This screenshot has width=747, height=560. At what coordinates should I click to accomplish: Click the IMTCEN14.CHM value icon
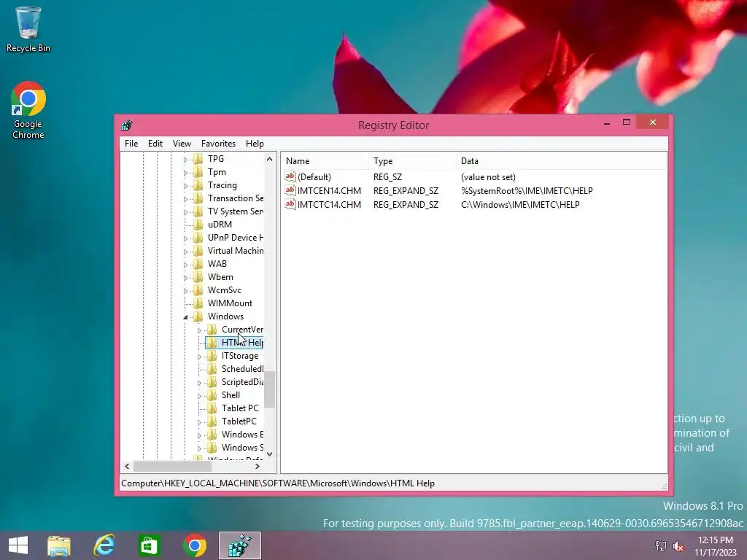(x=290, y=190)
